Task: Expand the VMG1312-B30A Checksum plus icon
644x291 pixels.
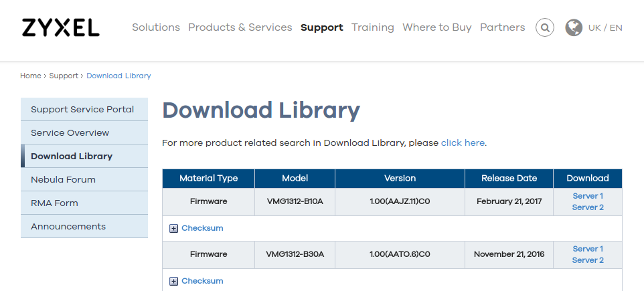Action: 174,282
